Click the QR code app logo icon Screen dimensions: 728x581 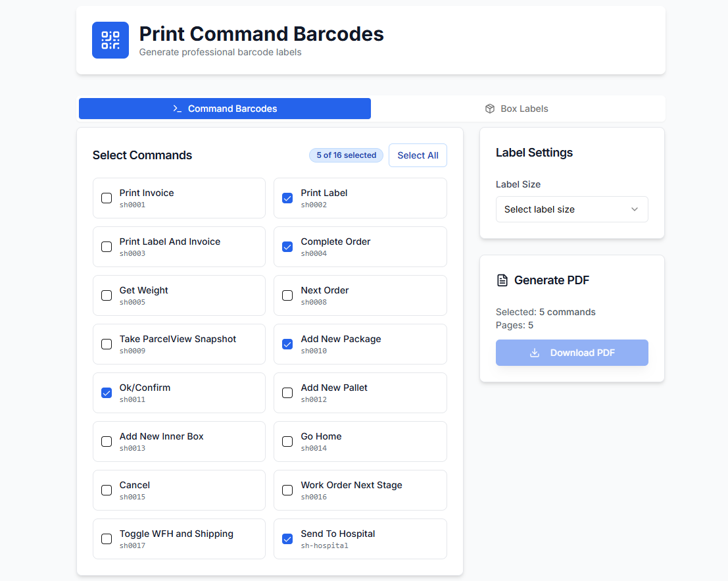110,40
